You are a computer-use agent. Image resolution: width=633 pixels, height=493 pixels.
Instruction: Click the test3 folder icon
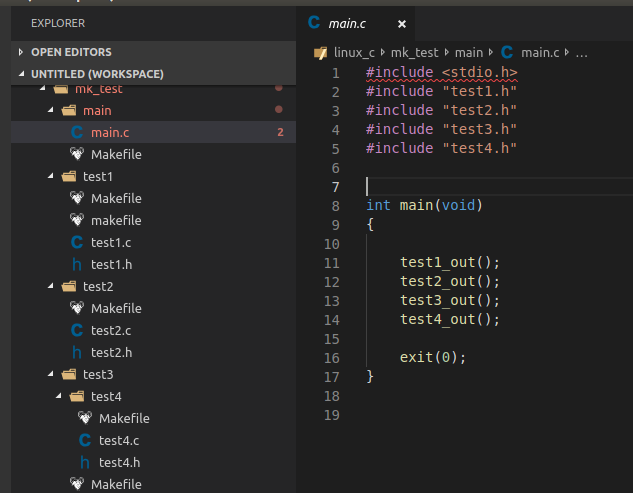pyautogui.click(x=69, y=374)
